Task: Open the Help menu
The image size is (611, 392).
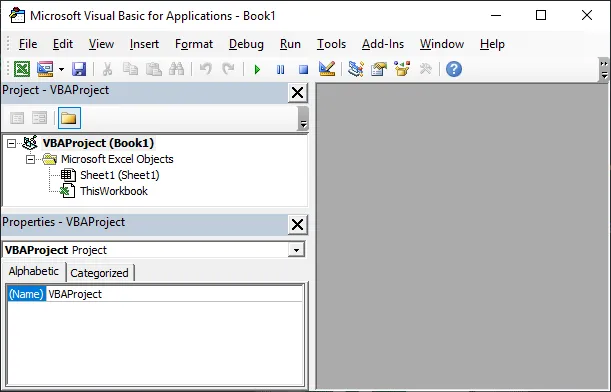Action: pos(492,44)
